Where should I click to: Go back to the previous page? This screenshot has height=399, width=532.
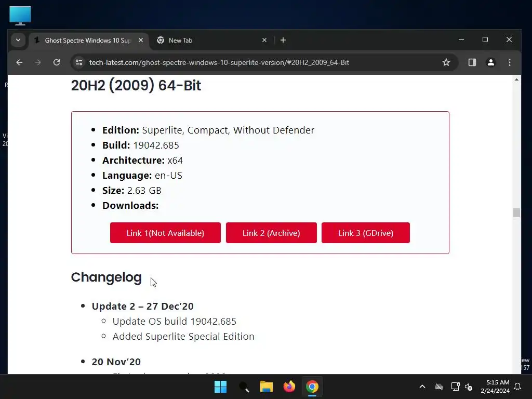click(19, 62)
